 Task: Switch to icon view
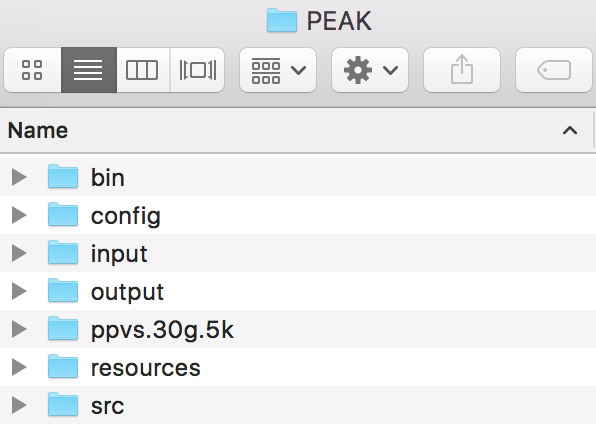coord(33,70)
